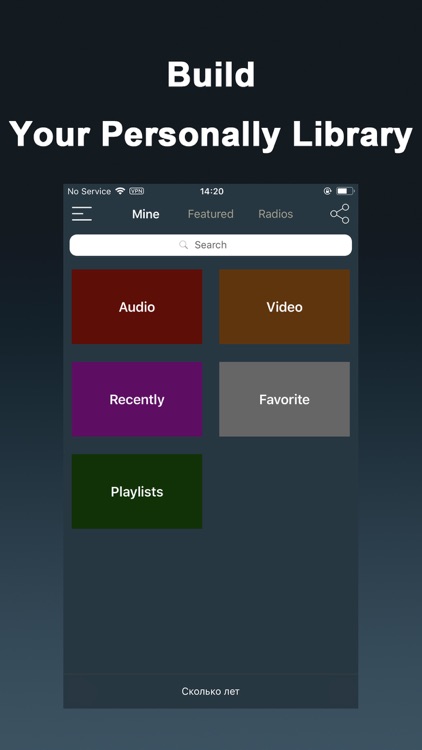Viewport: 422px width, 750px height.
Task: Tap the rotation lock status icon
Action: click(327, 191)
